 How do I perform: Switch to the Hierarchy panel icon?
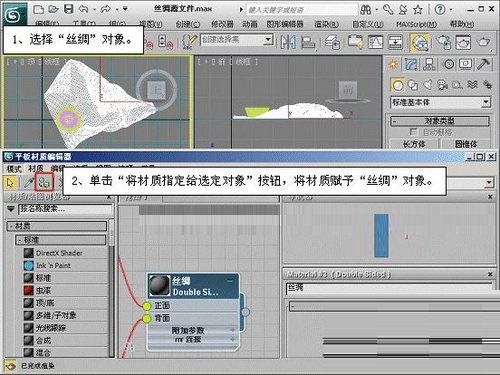click(429, 64)
